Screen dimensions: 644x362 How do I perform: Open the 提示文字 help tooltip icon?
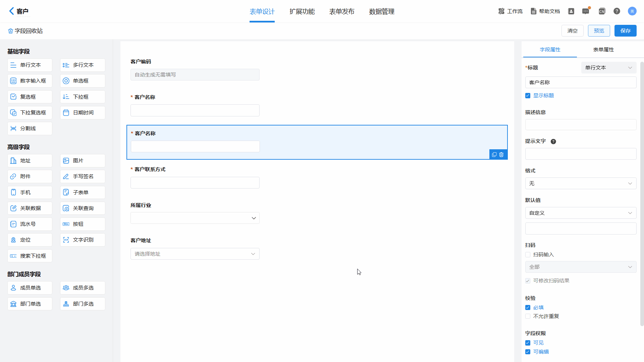(x=553, y=142)
